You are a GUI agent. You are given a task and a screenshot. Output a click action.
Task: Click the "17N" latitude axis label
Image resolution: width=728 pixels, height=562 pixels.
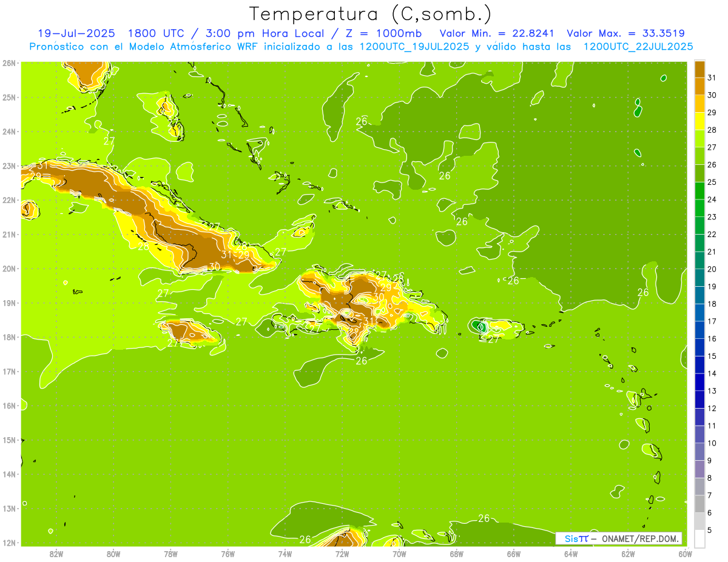click(x=9, y=371)
